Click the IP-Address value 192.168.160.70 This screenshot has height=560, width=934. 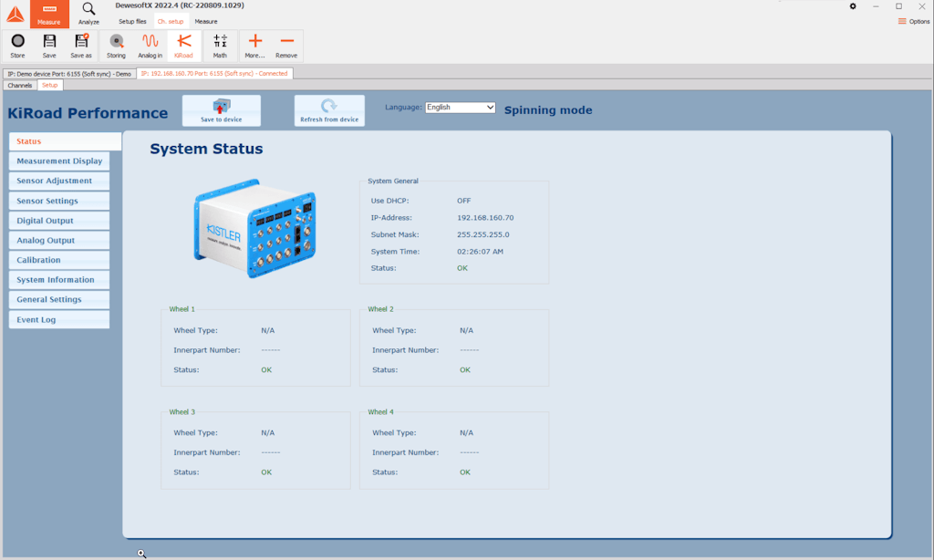(x=485, y=218)
